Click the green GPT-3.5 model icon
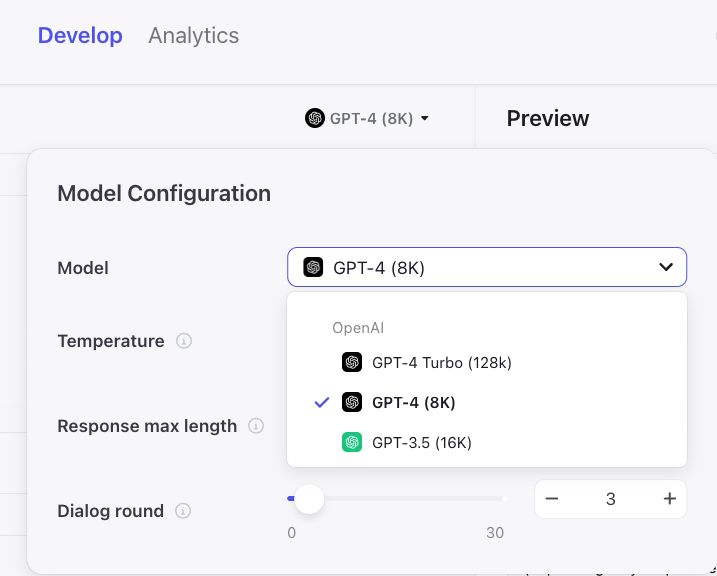717x576 pixels. click(x=352, y=443)
